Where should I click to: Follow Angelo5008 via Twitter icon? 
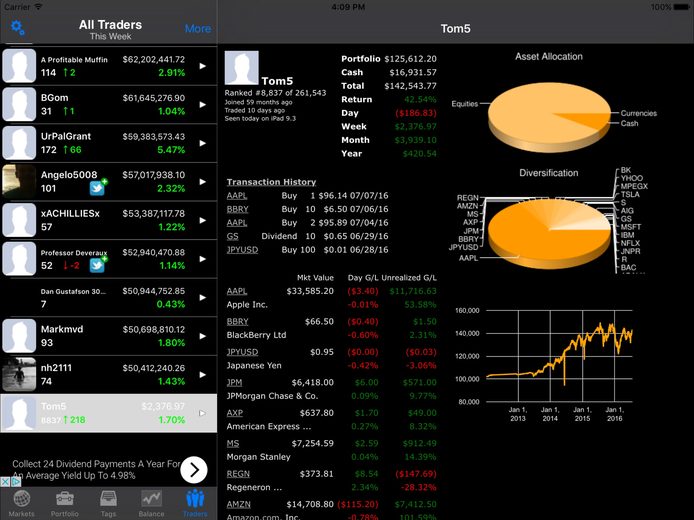tap(98, 187)
